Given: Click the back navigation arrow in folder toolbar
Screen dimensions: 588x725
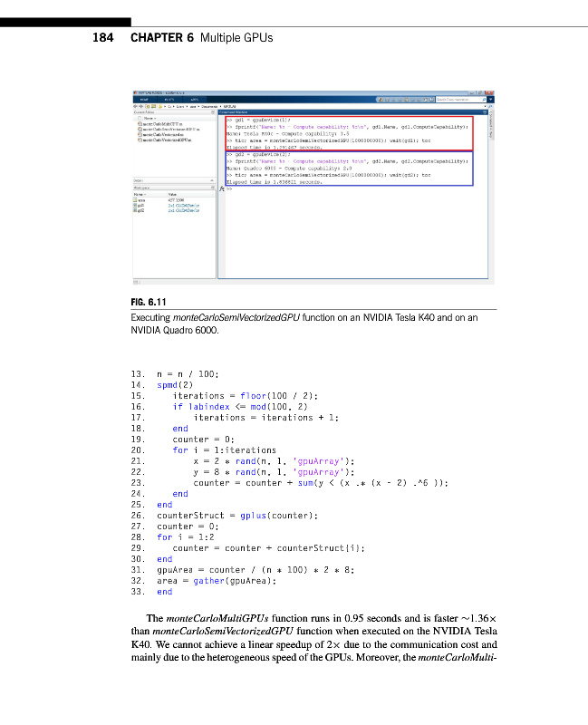Looking at the screenshot, I should [136, 105].
